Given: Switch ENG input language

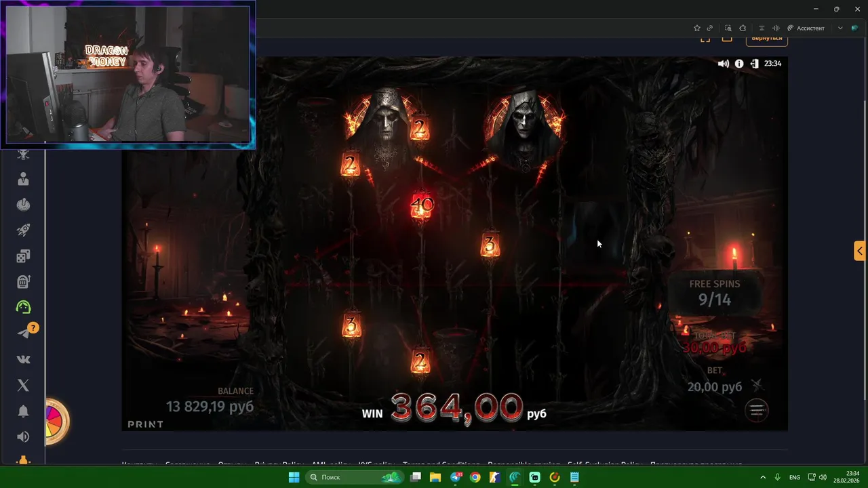Looking at the screenshot, I should tap(795, 477).
